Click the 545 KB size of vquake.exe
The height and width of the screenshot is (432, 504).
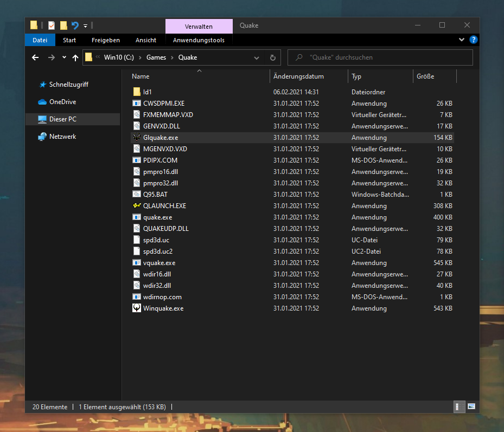tap(443, 263)
